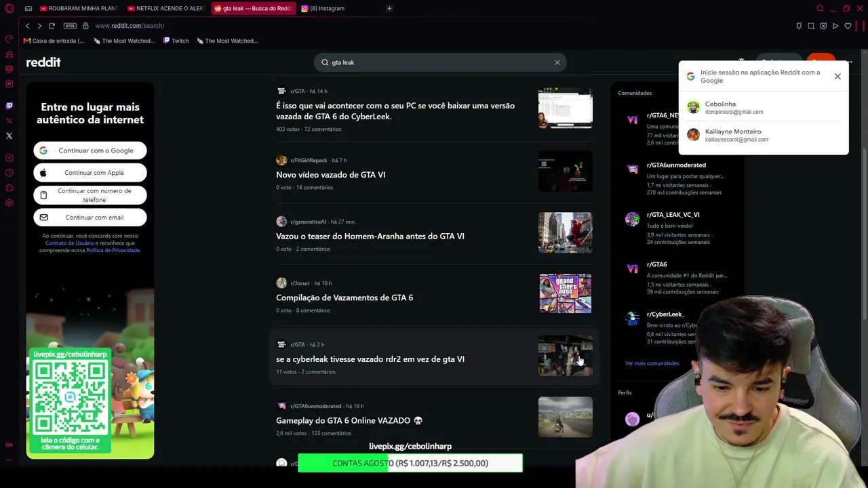Open the Twitch bookmark in bookmarks bar
The height and width of the screenshot is (488, 868).
tap(176, 41)
